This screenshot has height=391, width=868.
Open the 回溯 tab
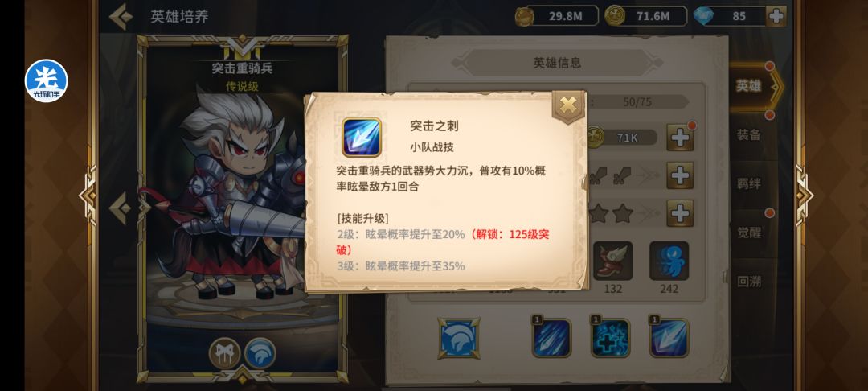pyautogui.click(x=749, y=282)
